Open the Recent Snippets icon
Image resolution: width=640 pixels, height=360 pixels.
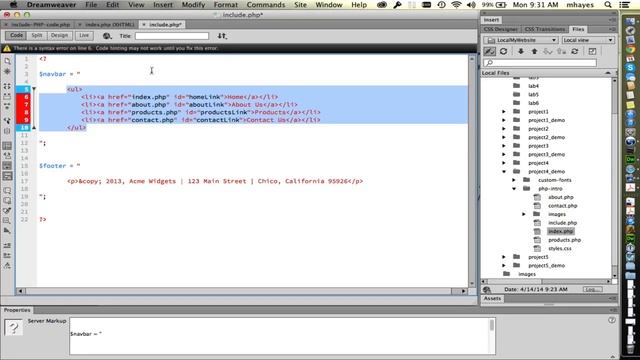pos(7,221)
